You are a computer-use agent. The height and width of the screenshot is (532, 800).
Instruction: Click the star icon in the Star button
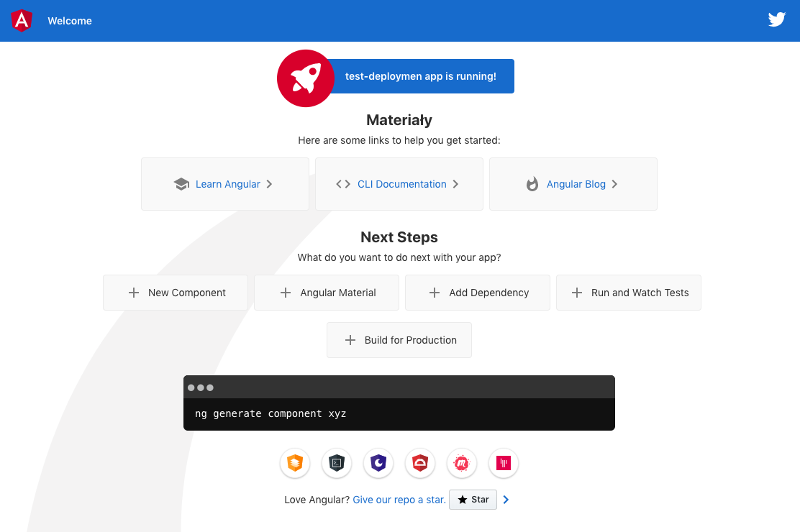point(463,500)
